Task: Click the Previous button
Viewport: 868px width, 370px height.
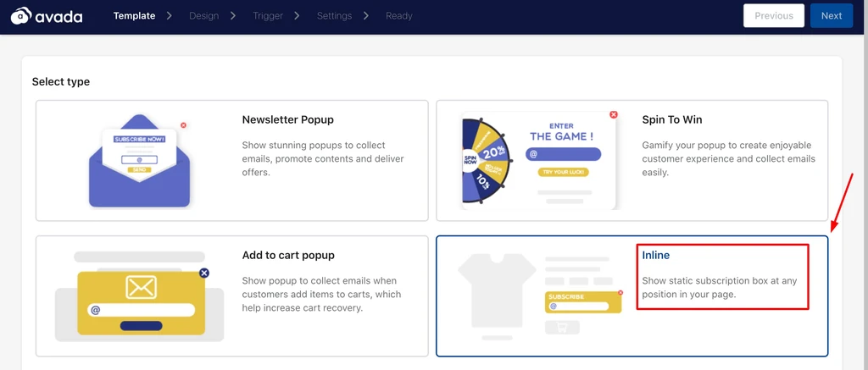Action: 773,16
